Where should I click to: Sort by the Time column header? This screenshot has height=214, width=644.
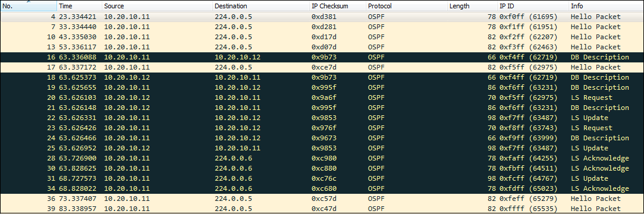click(79, 6)
